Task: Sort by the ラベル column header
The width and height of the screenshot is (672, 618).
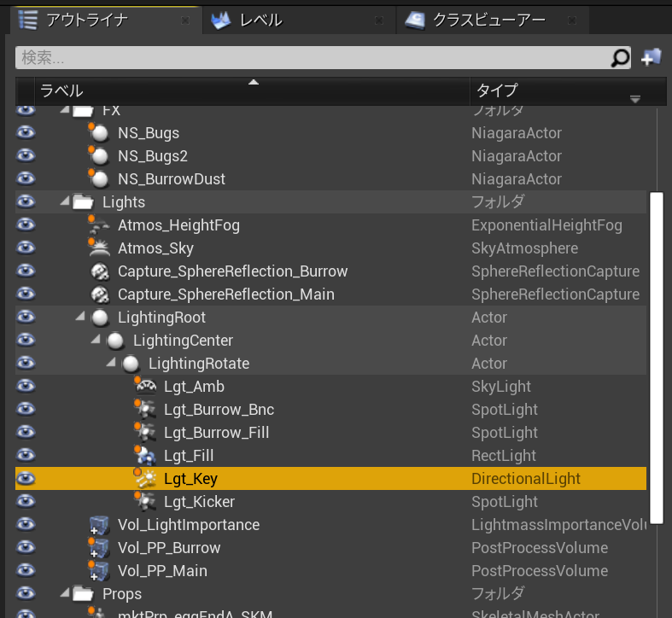Action: click(x=252, y=90)
